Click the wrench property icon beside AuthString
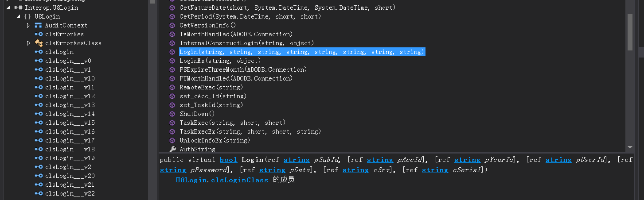The image size is (644, 200). 172,149
